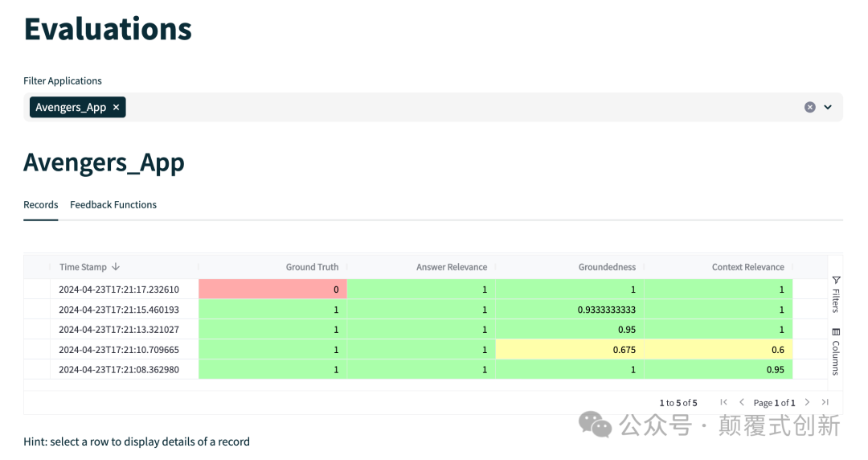This screenshot has height=460, width=868.
Task: Expand the Filter Applications dropdown
Action: (x=828, y=107)
